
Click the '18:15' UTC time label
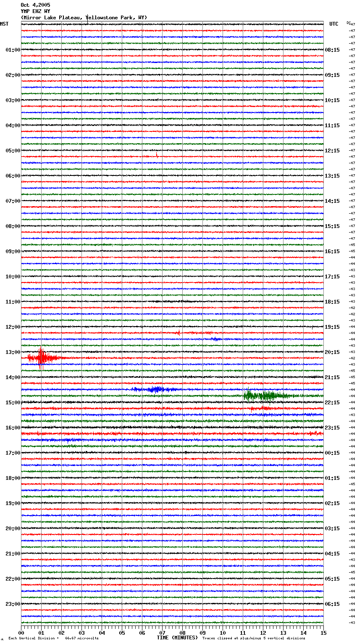coord(332,302)
